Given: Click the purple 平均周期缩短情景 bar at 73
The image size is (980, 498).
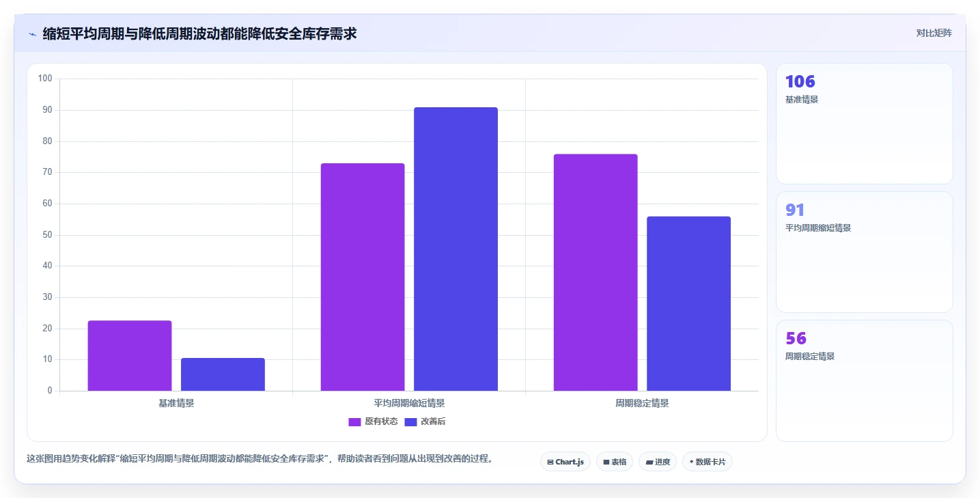Looking at the screenshot, I should point(363,277).
